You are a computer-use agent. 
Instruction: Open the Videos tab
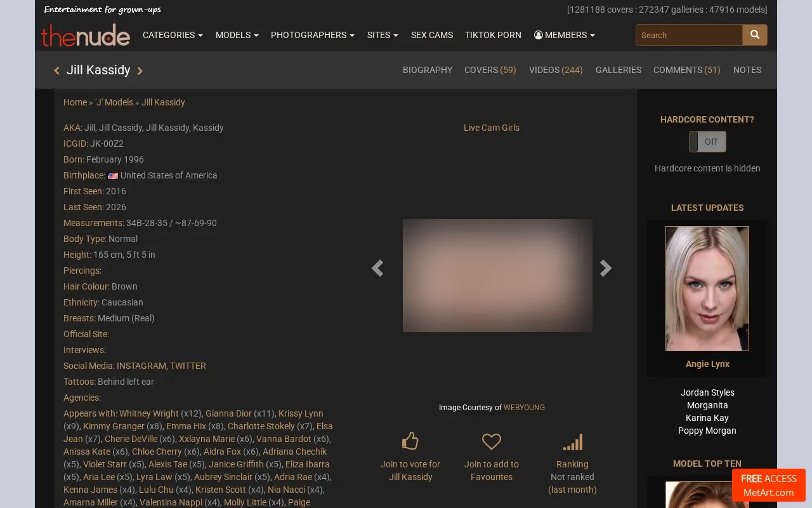click(556, 70)
